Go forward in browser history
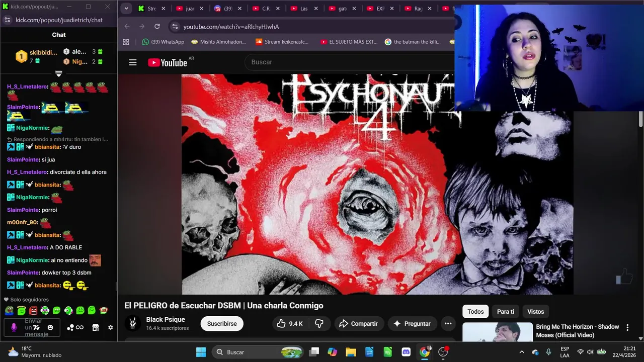Screen dimensions: 644x362 point(142,26)
